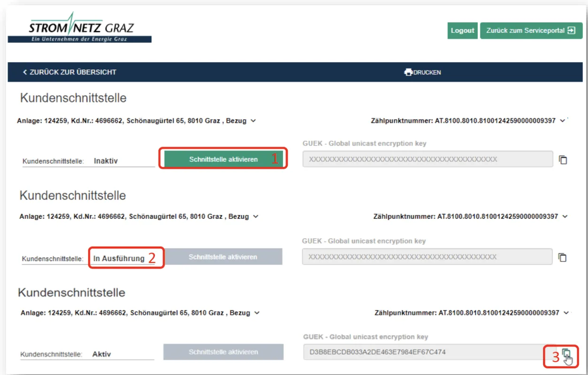Click the green Schnittstelle aktivieren button
Viewport: 588px width, 375px height.
click(x=223, y=159)
